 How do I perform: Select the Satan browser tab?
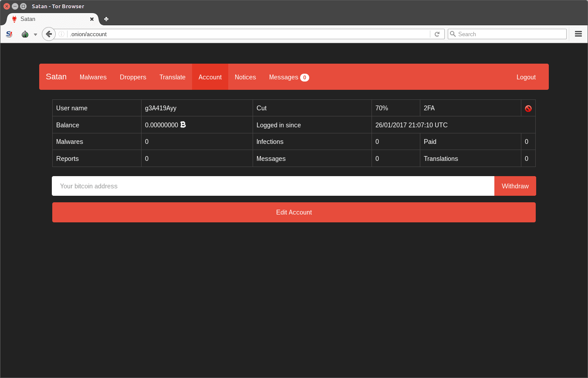tap(52, 19)
